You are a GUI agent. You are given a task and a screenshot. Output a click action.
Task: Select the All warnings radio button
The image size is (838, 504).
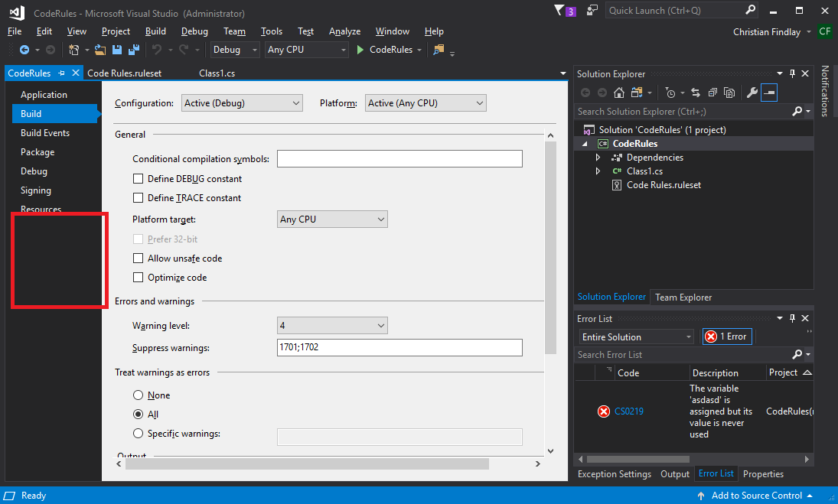(x=138, y=414)
